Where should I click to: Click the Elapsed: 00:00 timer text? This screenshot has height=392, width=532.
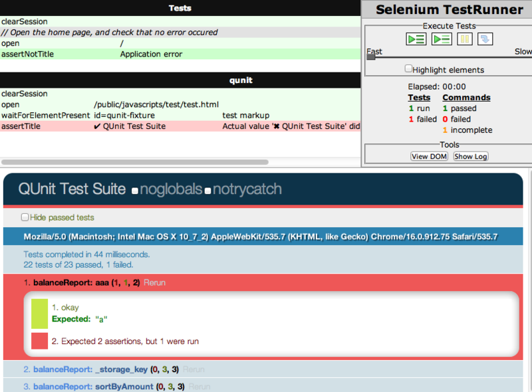pos(437,87)
